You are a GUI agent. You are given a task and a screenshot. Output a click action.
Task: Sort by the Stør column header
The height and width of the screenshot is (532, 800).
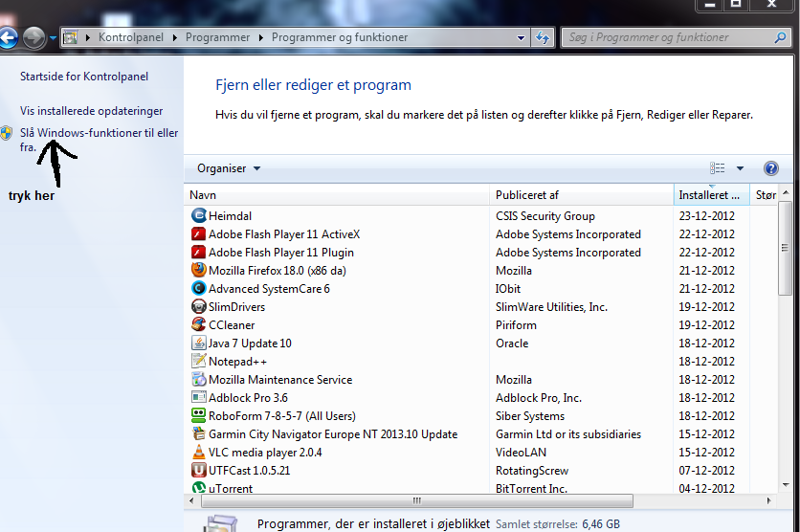pos(765,195)
